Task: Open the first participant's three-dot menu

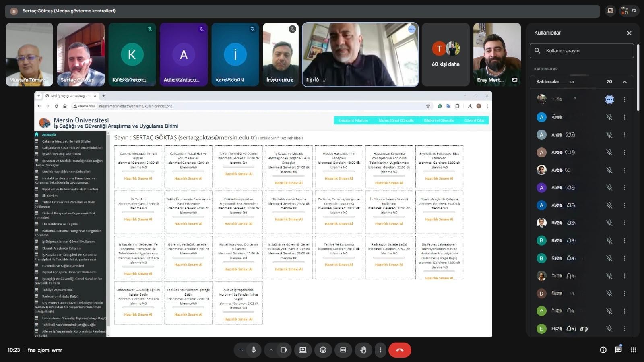Action: (625, 99)
